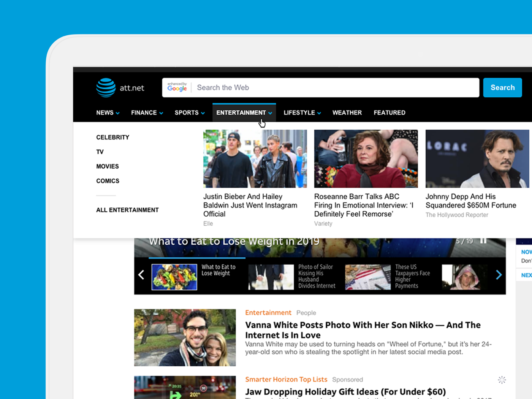This screenshot has height=399, width=532.
Task: Open Justin Bieber and Hailey Baldwin photo
Action: coord(255,158)
